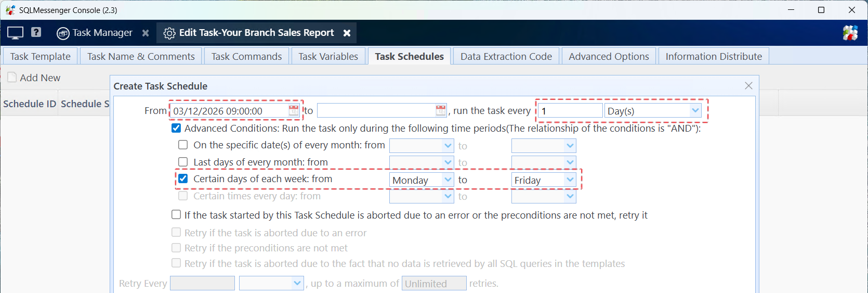The width and height of the screenshot is (868, 293).
Task: Click the Unlimited maximum retries field
Action: point(434,283)
